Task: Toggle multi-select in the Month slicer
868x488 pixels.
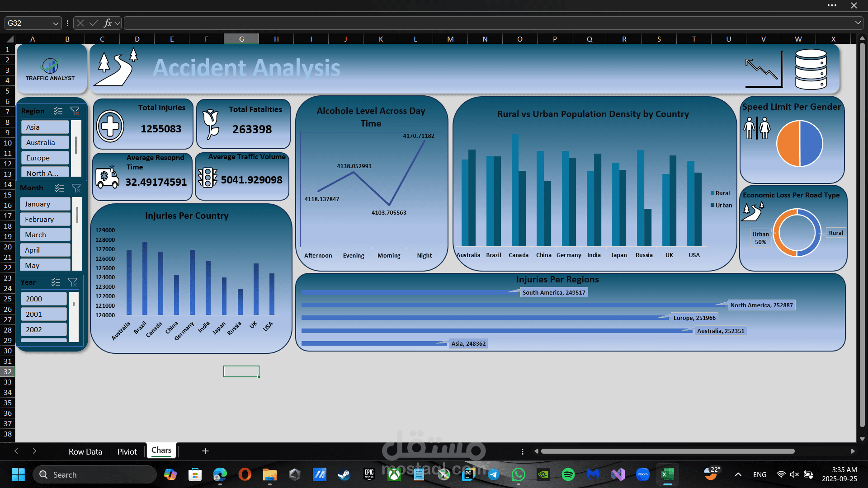Action: click(59, 188)
